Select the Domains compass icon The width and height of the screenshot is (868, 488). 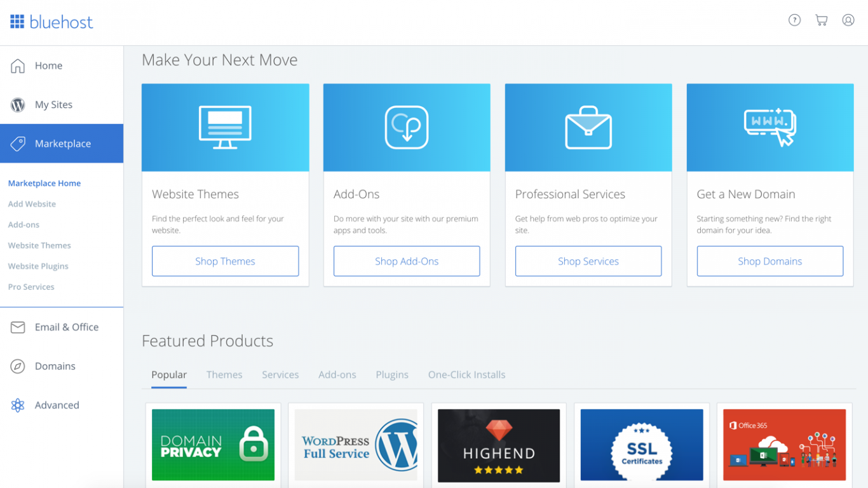[17, 366]
